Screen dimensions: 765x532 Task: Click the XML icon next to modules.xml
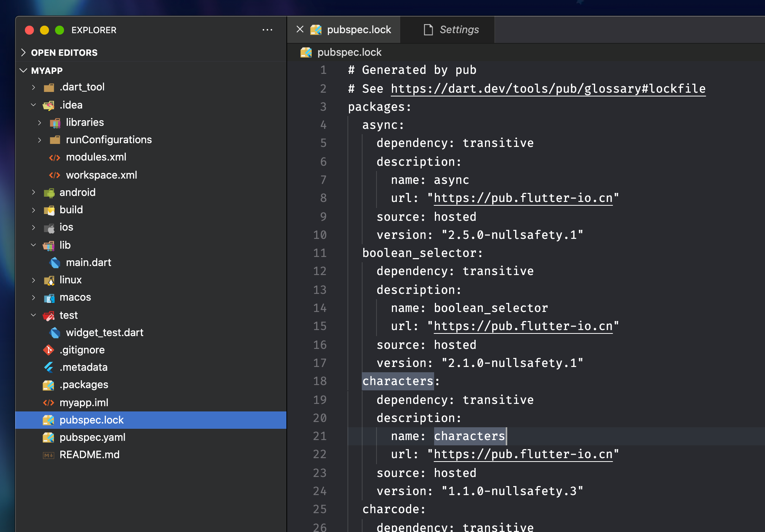click(54, 157)
